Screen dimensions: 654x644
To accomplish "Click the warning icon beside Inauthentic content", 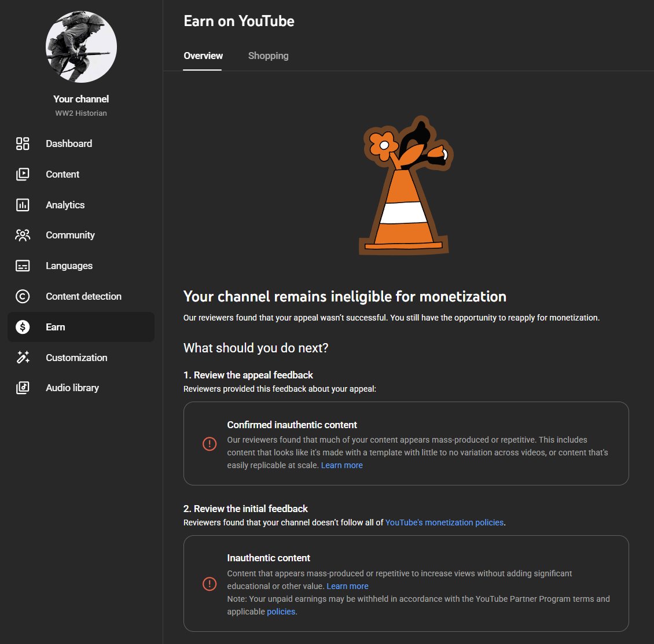I will point(210,584).
